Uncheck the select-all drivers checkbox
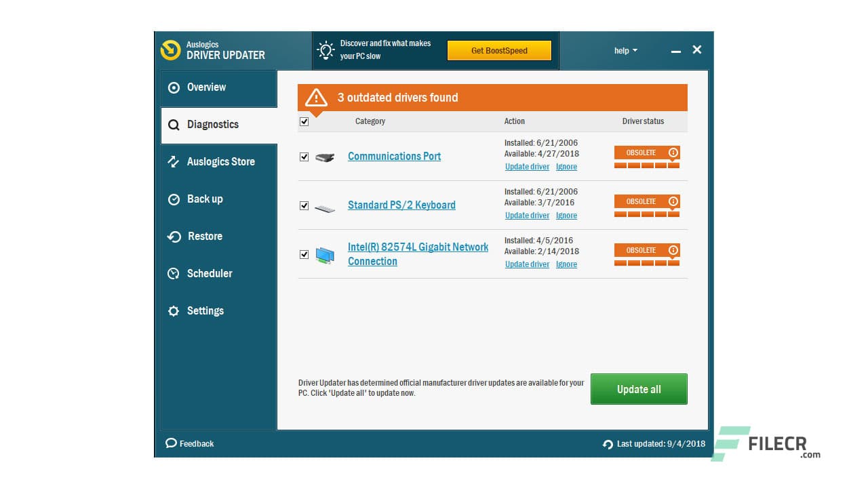Screen dimensions: 868x488 (304, 121)
